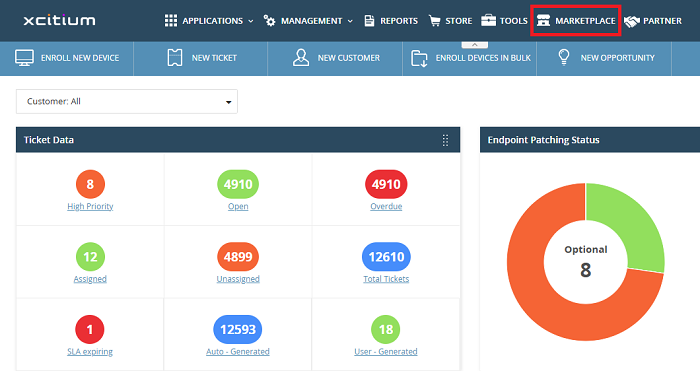The width and height of the screenshot is (700, 371).
Task: Click the Partner handshake icon
Action: (632, 21)
